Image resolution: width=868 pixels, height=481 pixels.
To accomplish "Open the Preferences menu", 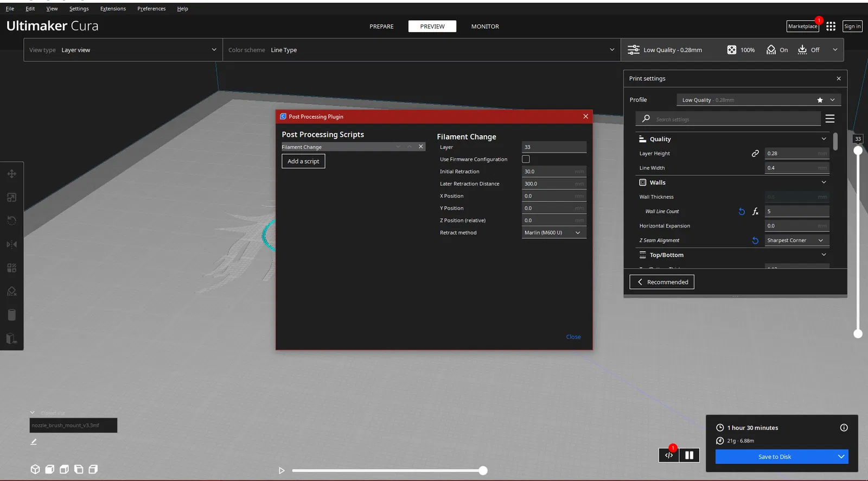I will tap(151, 9).
